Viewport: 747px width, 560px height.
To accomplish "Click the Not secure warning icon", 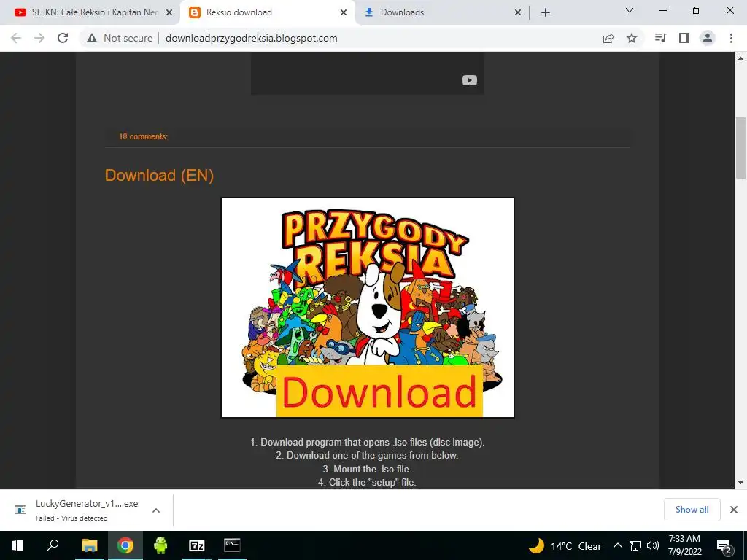I will [92, 38].
